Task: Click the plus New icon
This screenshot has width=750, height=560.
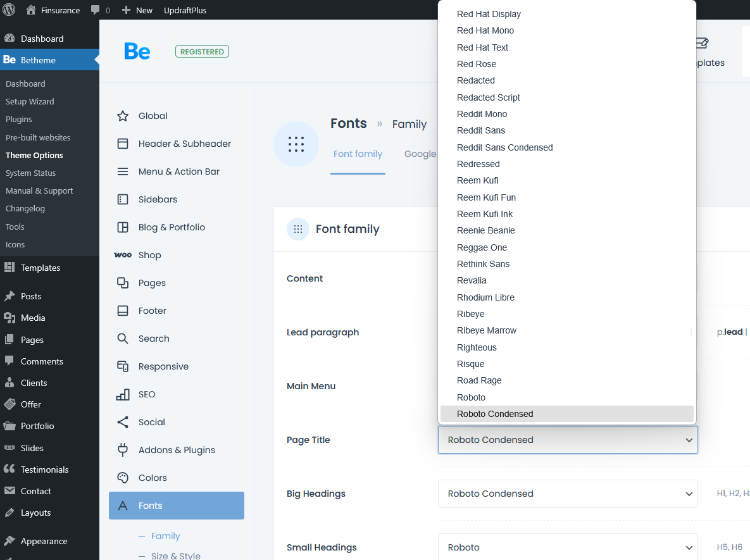Action: click(126, 10)
